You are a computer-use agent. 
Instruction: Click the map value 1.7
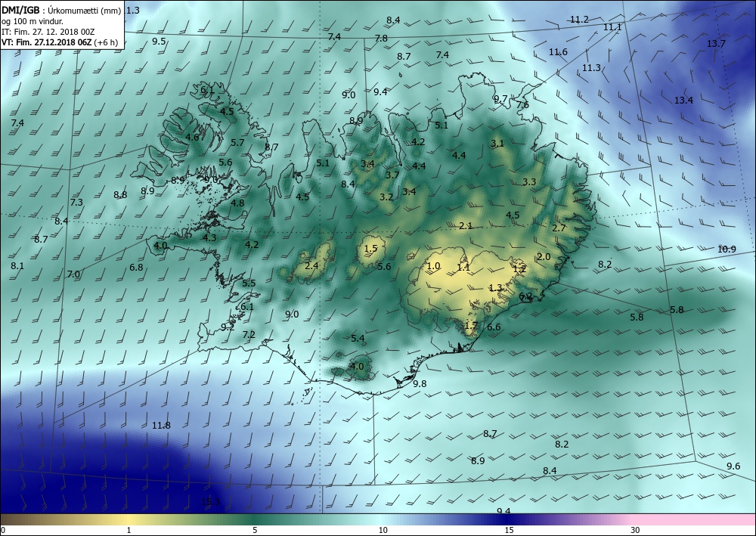tap(471, 325)
